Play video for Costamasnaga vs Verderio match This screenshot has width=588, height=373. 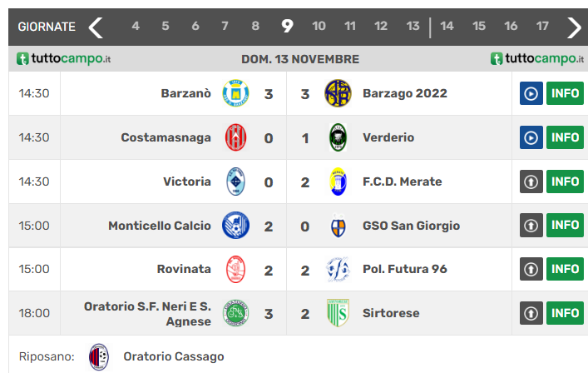[x=531, y=137]
